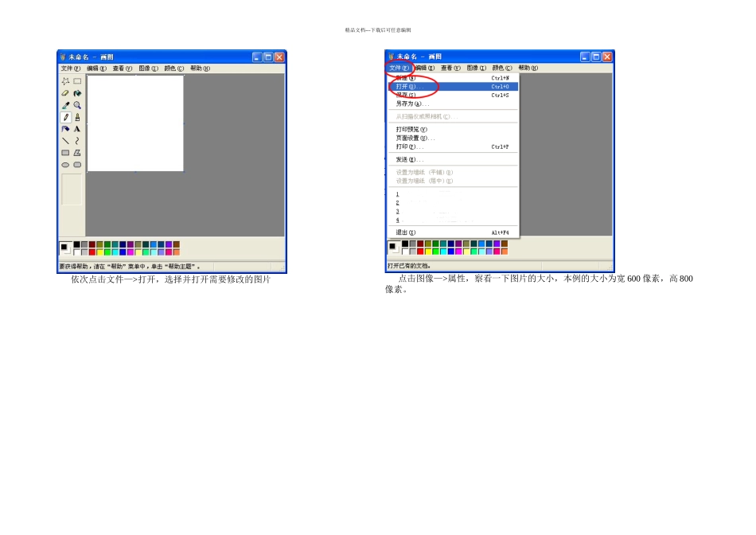
Task: Pick the straight Line tool
Action: pos(65,141)
